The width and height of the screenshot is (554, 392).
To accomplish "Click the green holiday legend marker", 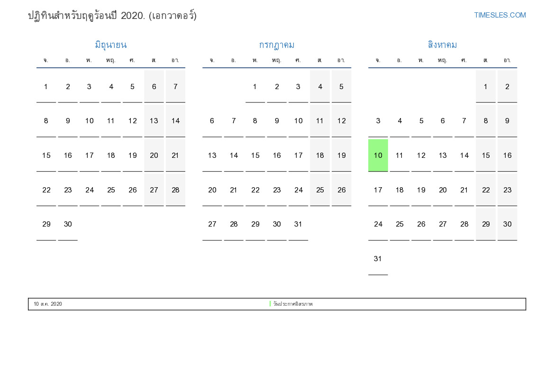I will pyautogui.click(x=270, y=304).
